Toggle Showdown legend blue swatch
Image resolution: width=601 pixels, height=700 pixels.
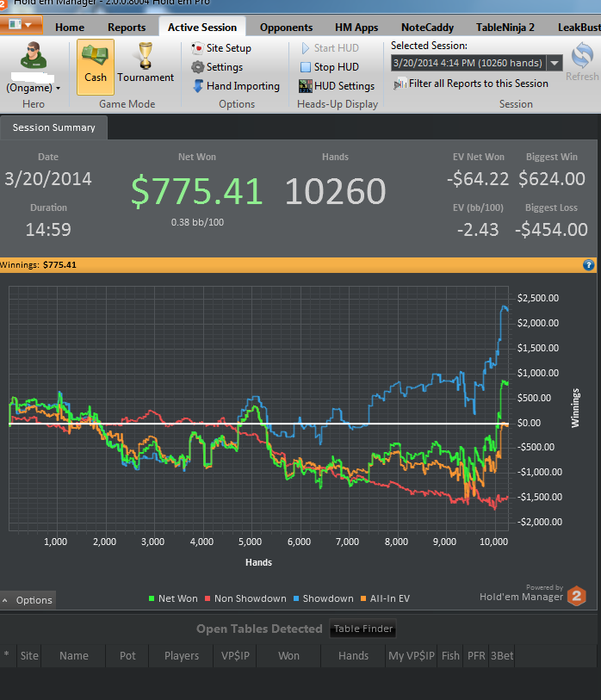click(296, 598)
